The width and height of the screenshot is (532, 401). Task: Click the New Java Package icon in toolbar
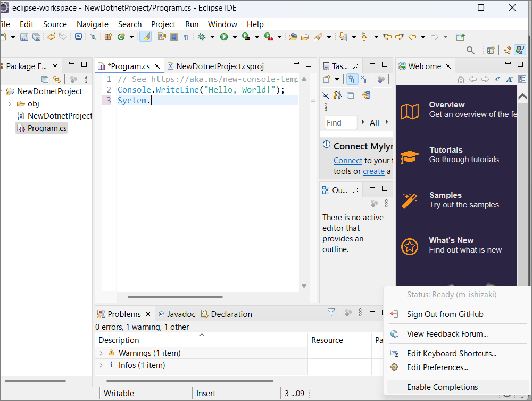[108, 37]
